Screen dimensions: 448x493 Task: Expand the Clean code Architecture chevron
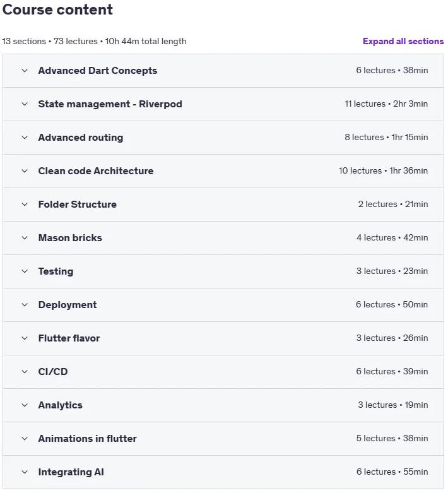[25, 171]
